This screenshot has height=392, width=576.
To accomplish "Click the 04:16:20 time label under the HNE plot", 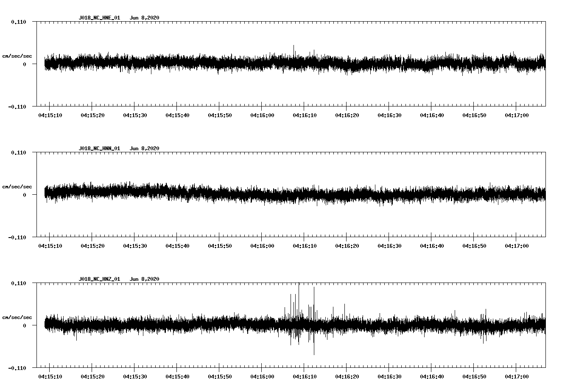I will (x=347, y=115).
